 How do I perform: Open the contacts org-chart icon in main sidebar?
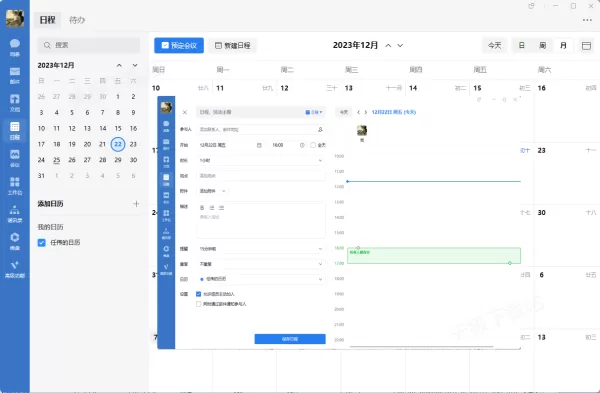click(x=15, y=214)
